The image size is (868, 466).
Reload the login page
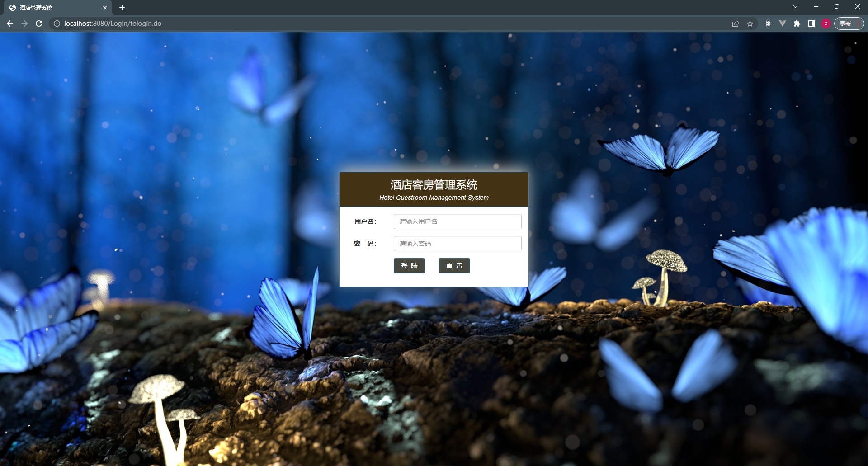pos(39,24)
